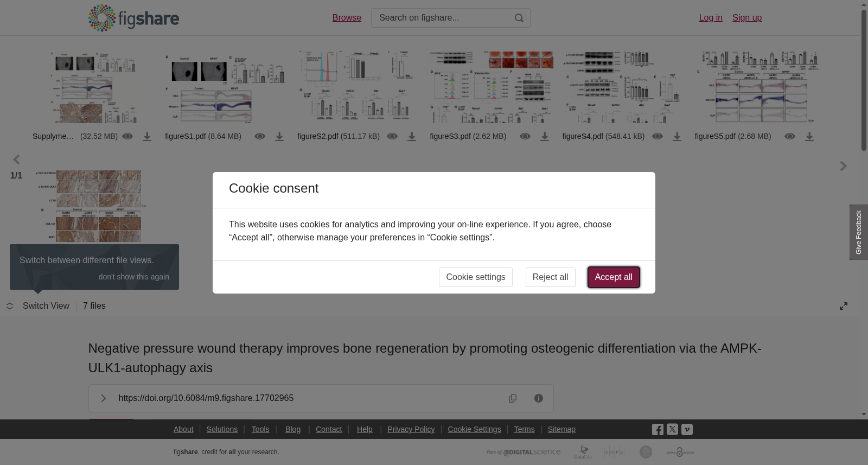Open figshare Facebook page icon
Viewport: 868px width, 465px height.
click(658, 429)
